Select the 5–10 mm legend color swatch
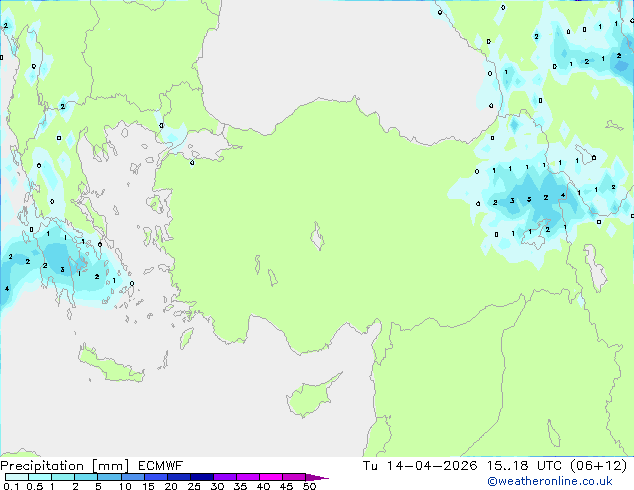Image resolution: width=634 pixels, height=490 pixels. tap(109, 477)
